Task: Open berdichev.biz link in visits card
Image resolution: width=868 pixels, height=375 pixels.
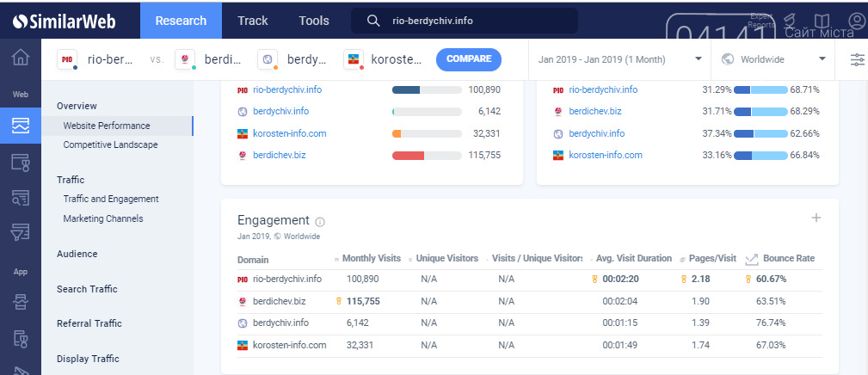Action: [x=279, y=155]
